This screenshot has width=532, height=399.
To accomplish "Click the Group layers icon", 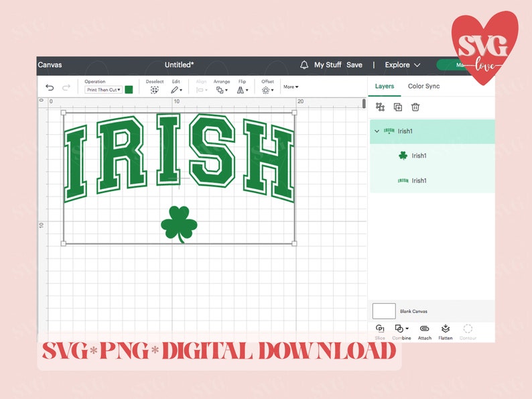I will click(380, 107).
